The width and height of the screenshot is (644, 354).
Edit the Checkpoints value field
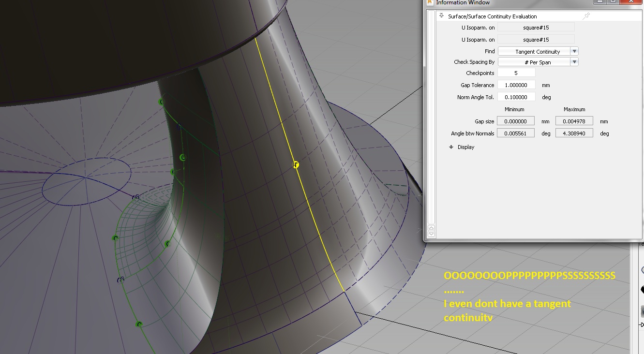click(x=516, y=73)
